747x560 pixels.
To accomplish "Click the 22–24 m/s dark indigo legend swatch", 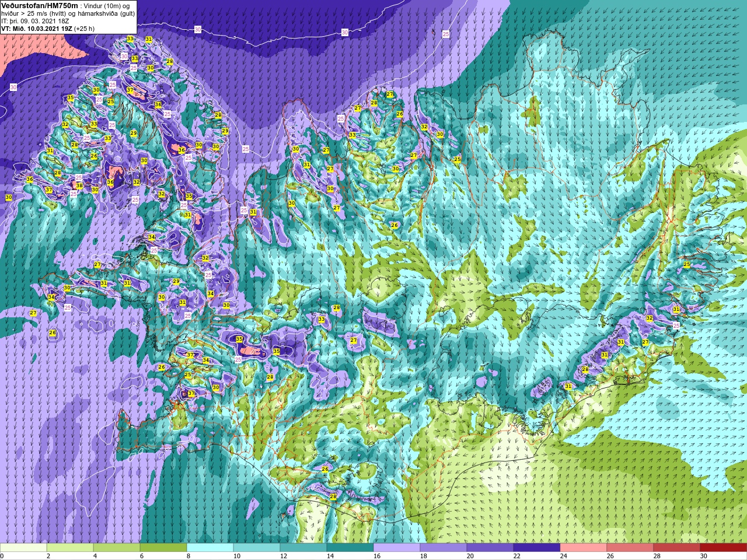I will point(537,548).
